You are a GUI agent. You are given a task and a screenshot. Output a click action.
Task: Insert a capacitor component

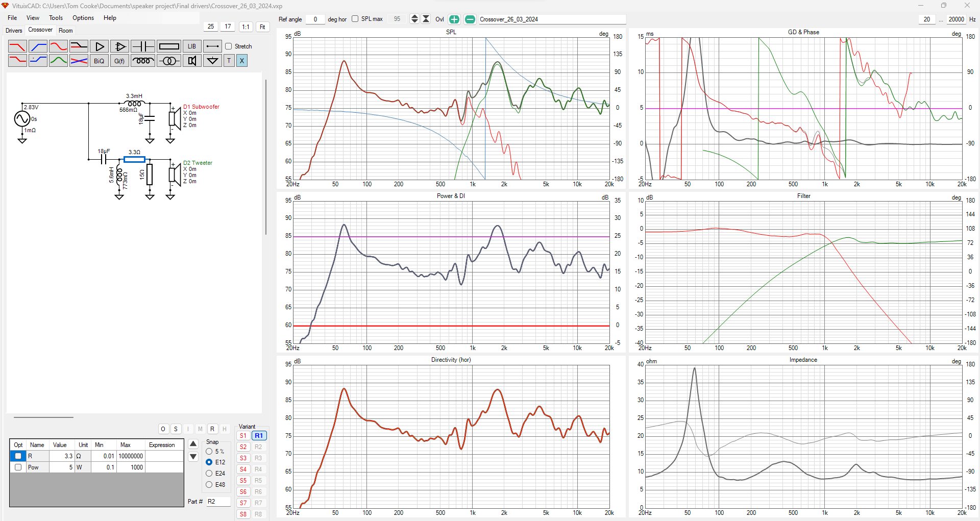(x=142, y=46)
